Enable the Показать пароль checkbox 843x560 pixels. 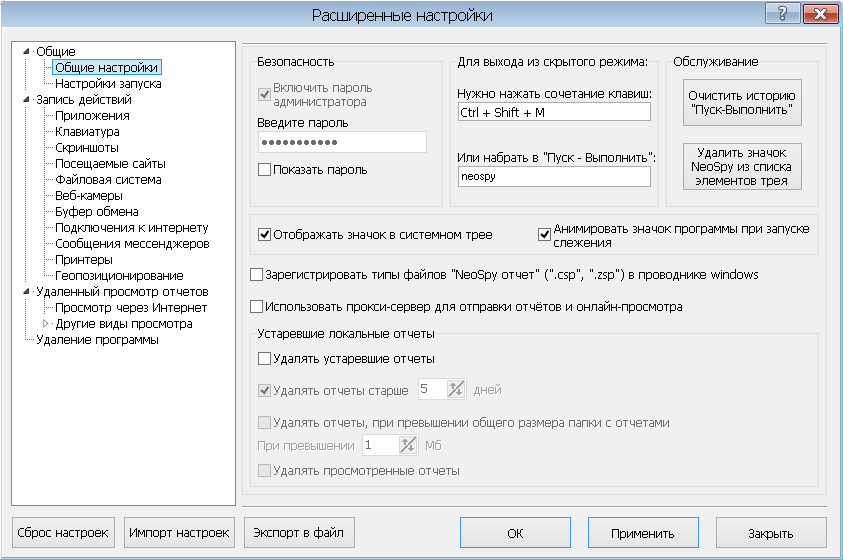(x=265, y=170)
